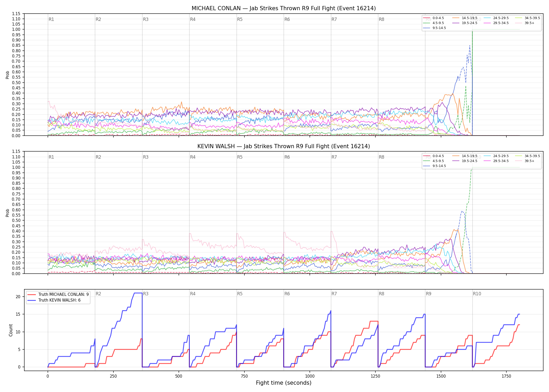Click the R4 round marker in Conlan chart
The image size is (549, 392).
[193, 19]
